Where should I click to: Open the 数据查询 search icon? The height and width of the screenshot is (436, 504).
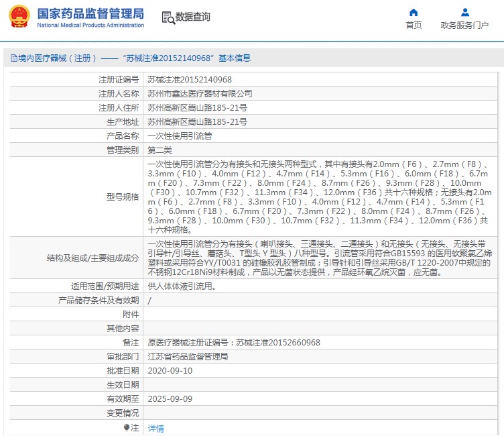tap(168, 18)
